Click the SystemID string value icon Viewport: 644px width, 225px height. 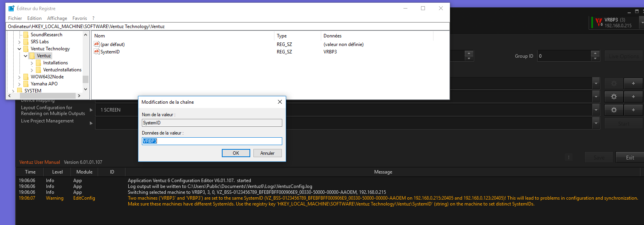point(96,51)
